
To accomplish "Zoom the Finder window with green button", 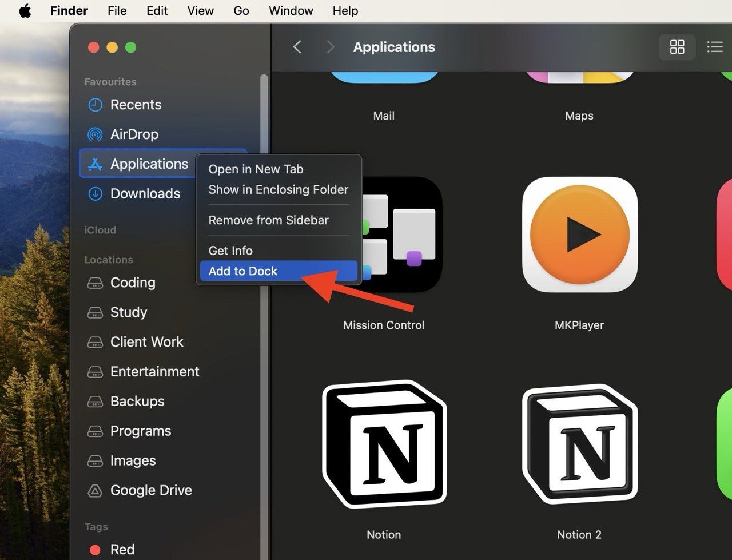I will 130,47.
